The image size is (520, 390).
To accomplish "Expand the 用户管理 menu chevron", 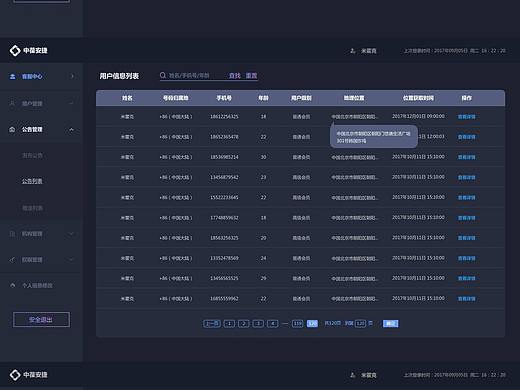I will 71,103.
